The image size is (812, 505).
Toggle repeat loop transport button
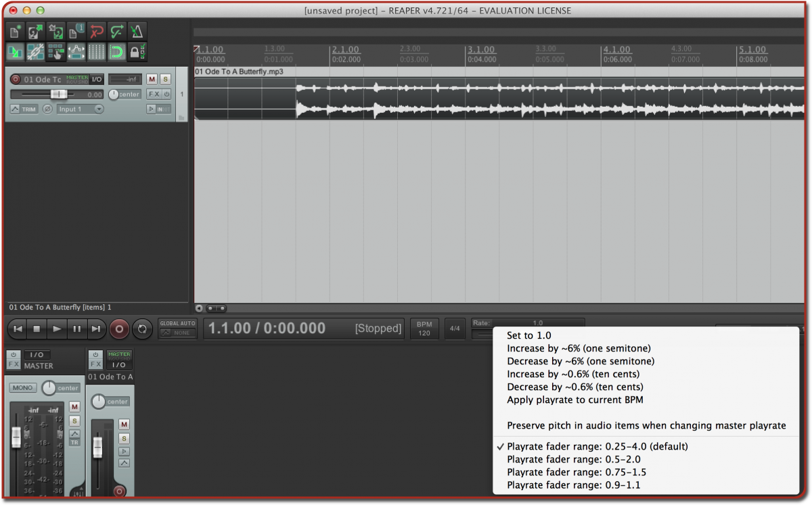pos(142,329)
